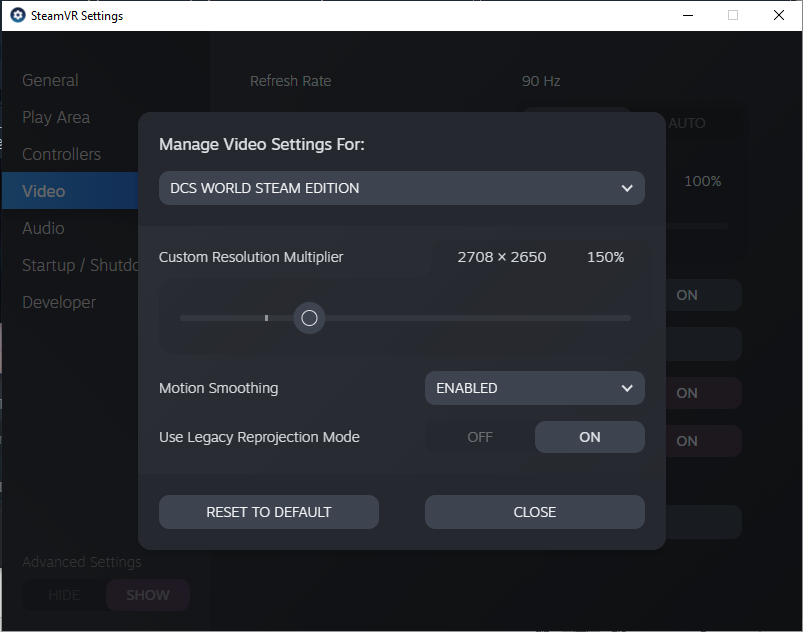Image resolution: width=803 pixels, height=632 pixels.
Task: Open the Startup / Shutdown tab
Action: (80, 265)
